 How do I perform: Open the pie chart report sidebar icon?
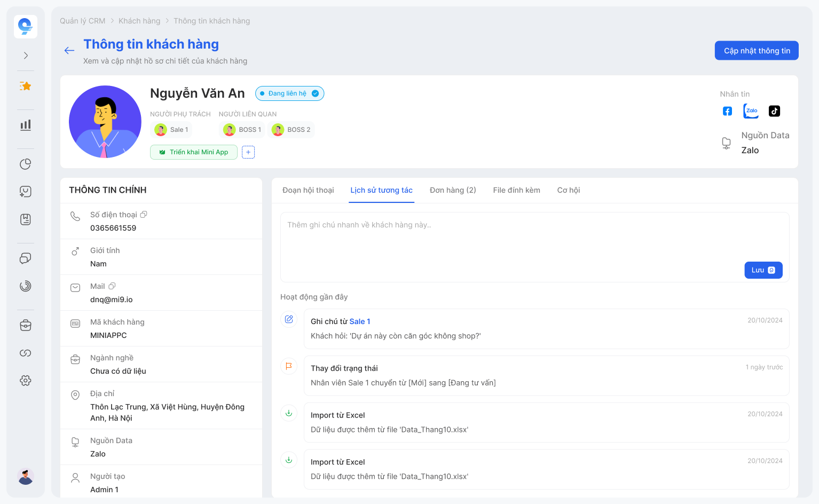point(26,164)
